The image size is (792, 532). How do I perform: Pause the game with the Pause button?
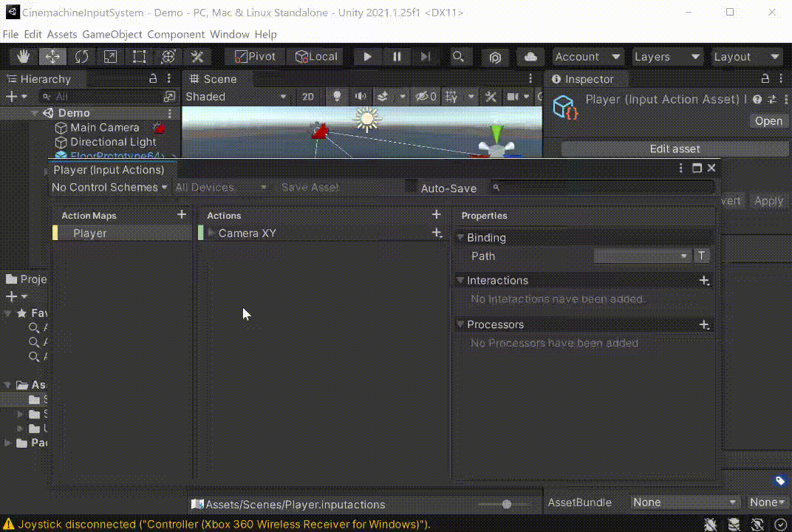point(397,57)
